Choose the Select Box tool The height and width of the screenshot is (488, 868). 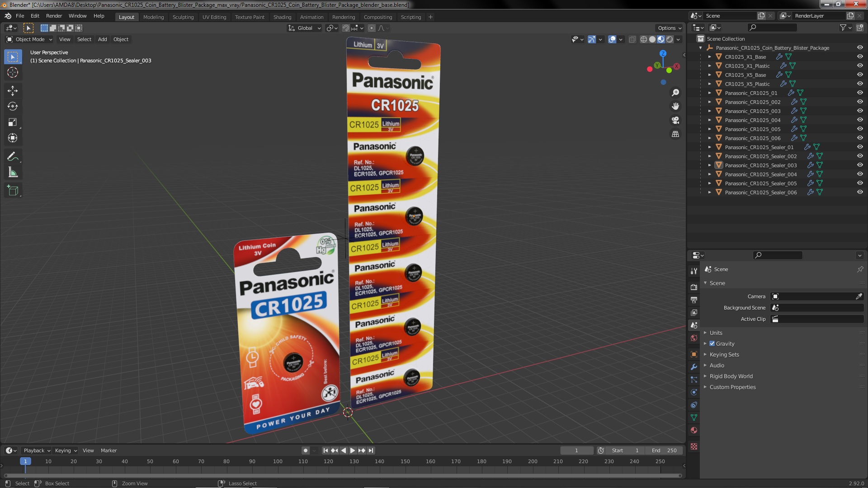coord(13,57)
